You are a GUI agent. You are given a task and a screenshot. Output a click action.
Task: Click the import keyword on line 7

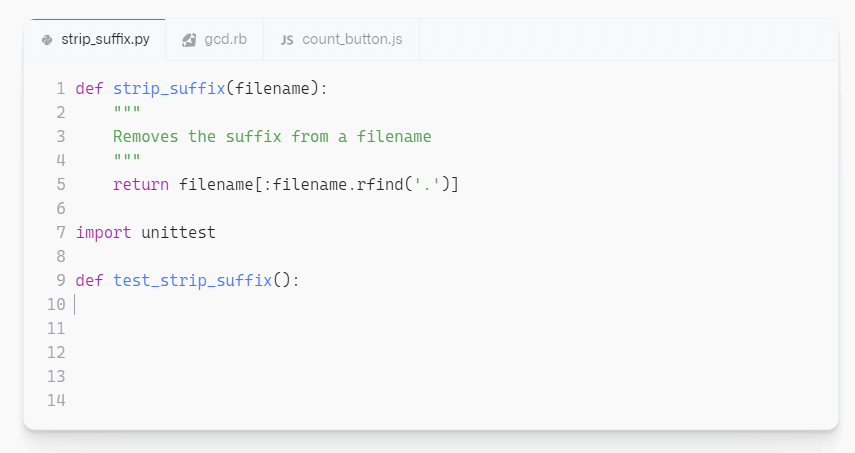(103, 232)
